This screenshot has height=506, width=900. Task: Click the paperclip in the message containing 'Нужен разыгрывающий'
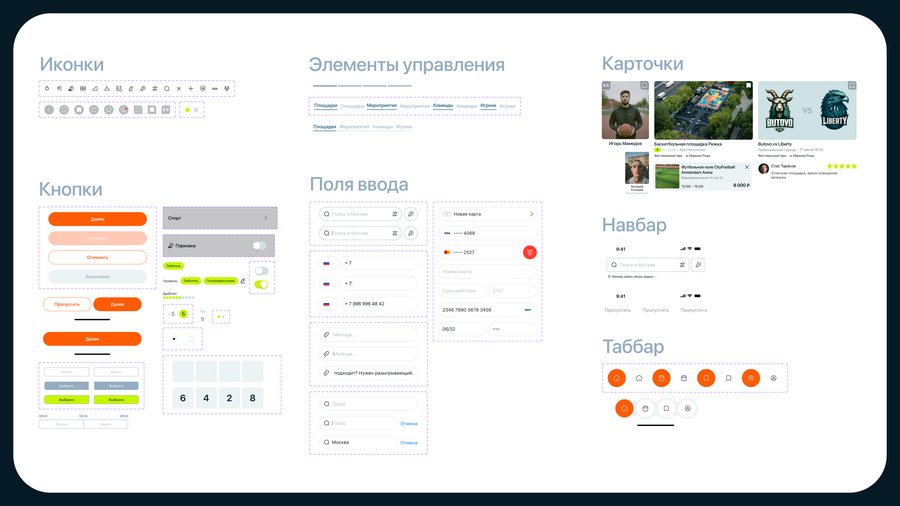327,373
